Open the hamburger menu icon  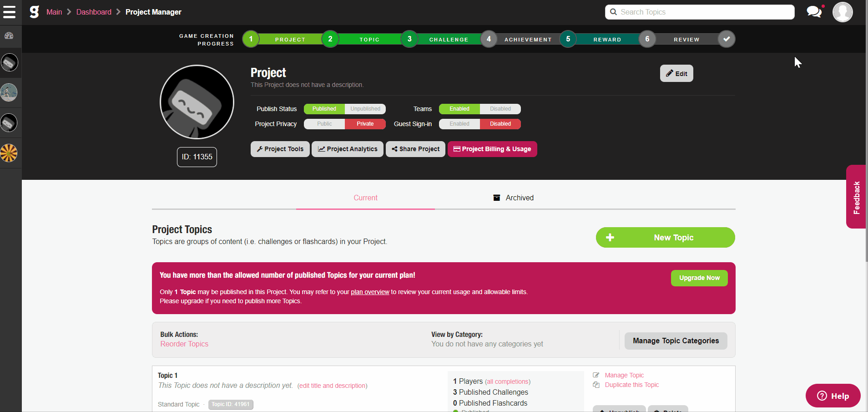point(9,12)
